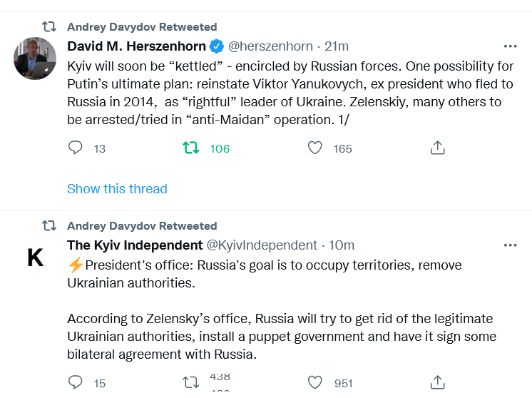The height and width of the screenshot is (398, 532).
Task: Click Show this thread link
Action: 117,189
